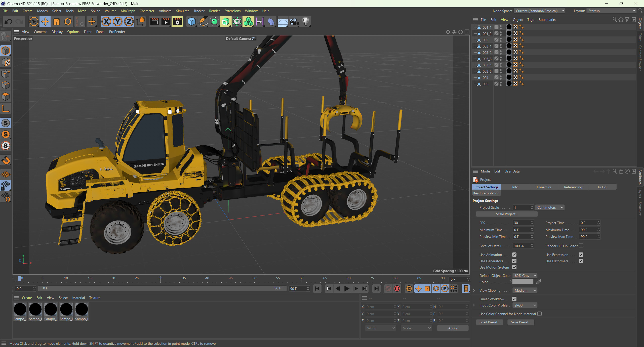Open Default Object Color dropdown
The width and height of the screenshot is (644, 347).
tap(525, 276)
